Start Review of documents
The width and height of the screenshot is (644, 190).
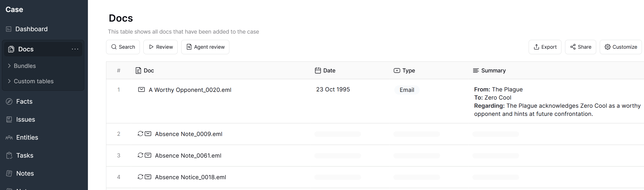coord(160,47)
